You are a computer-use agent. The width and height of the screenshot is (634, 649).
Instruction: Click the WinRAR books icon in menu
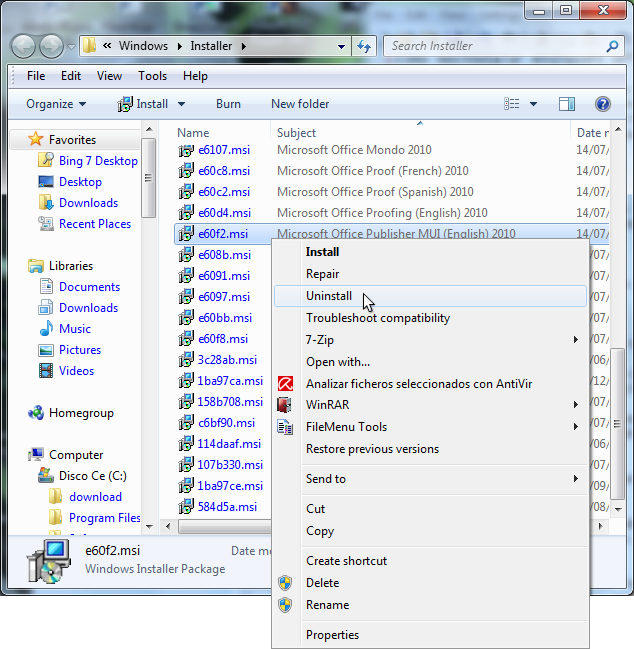tap(284, 405)
